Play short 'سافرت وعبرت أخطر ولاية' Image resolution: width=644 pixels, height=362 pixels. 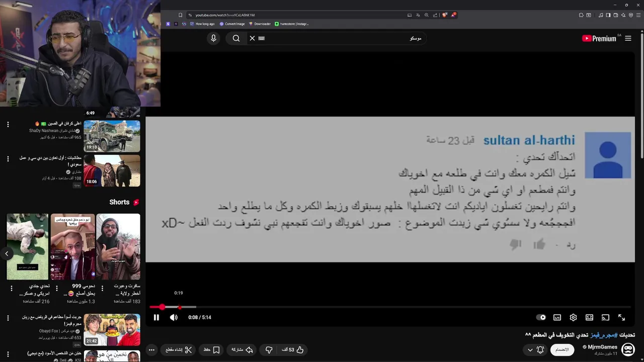coord(118,246)
